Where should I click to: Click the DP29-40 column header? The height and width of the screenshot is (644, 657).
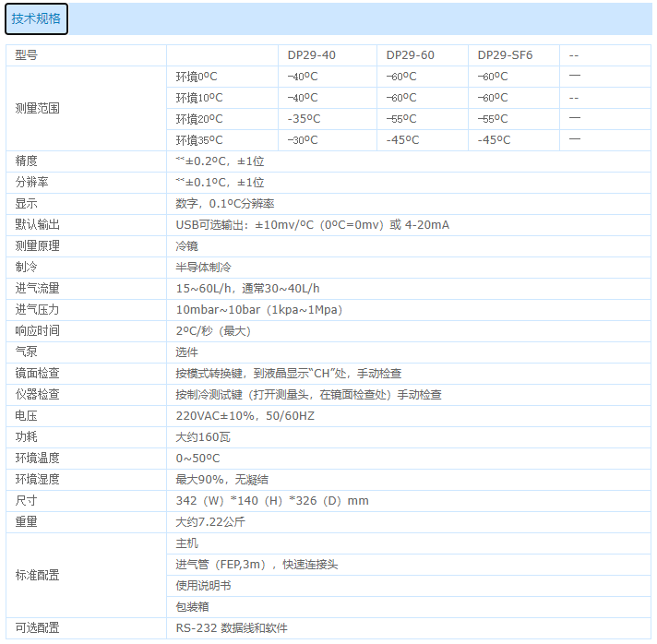pos(311,55)
